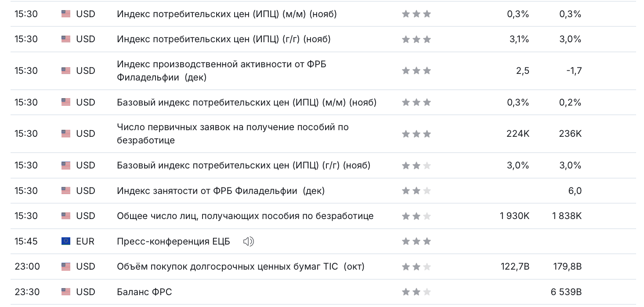644x307 pixels.
Task: Open Индекс потребительских цен (ИПЦ) (м/м) event
Action: pyautogui.click(x=227, y=14)
